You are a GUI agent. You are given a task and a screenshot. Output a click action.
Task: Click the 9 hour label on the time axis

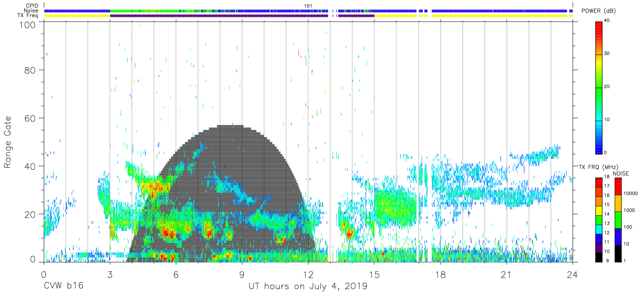[x=242, y=274]
